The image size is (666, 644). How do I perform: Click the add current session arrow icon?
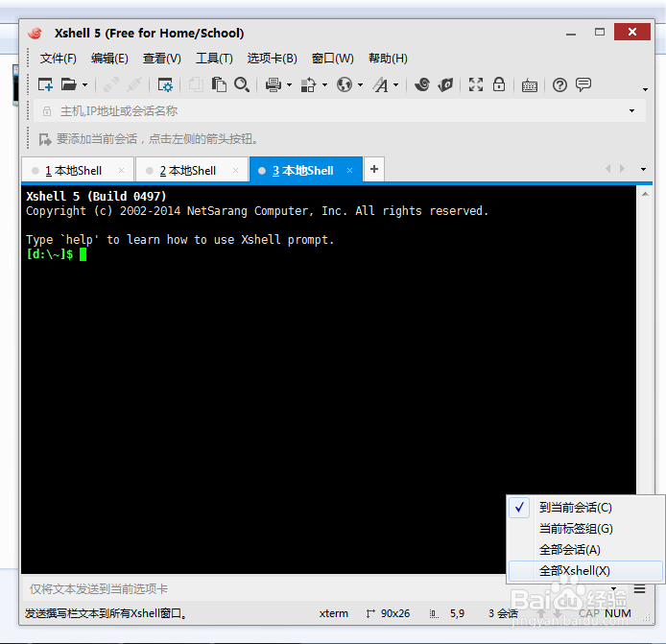tap(45, 139)
